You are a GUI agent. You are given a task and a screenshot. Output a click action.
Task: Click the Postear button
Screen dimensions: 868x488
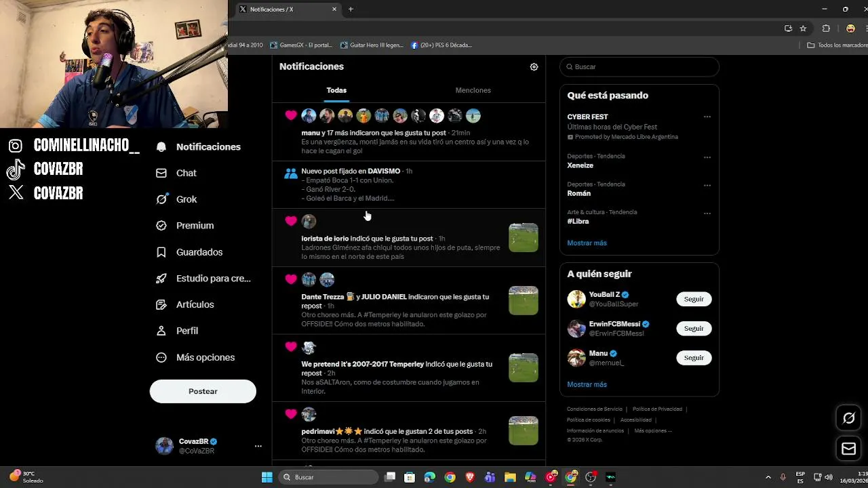tap(203, 391)
